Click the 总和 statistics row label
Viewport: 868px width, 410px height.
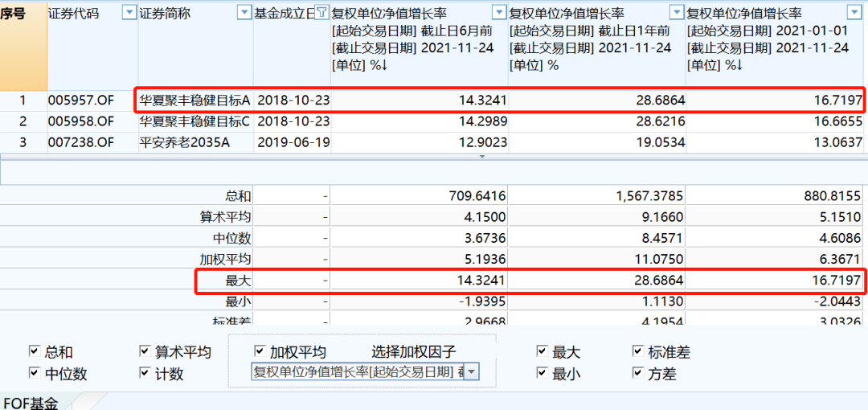point(237,196)
